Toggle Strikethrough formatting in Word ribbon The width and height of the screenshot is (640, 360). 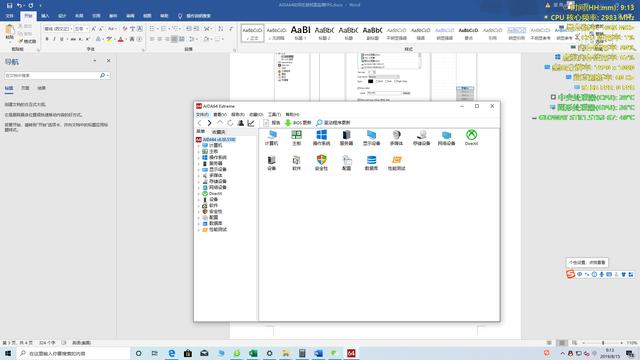coord(73,39)
